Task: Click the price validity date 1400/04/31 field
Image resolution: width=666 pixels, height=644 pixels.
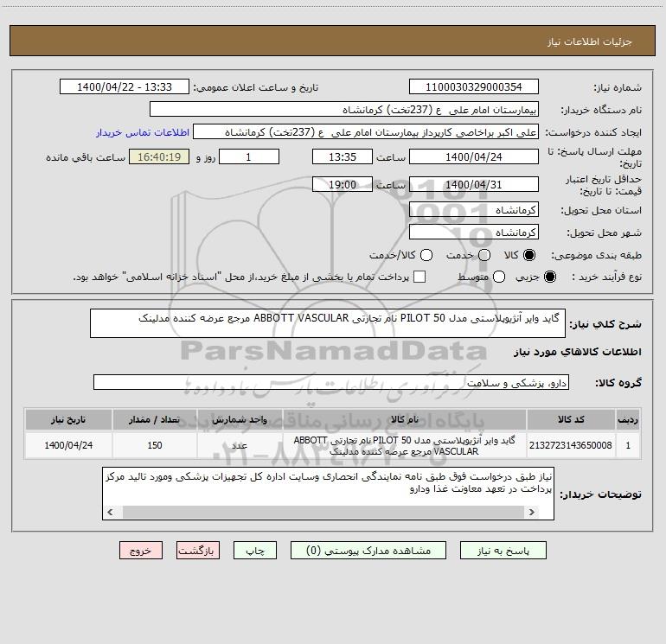Action: (x=474, y=185)
